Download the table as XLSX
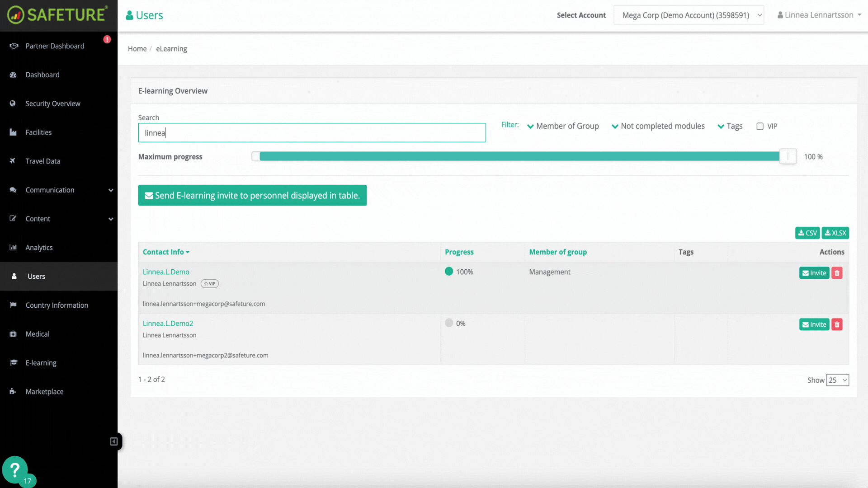The image size is (868, 488). click(x=835, y=233)
